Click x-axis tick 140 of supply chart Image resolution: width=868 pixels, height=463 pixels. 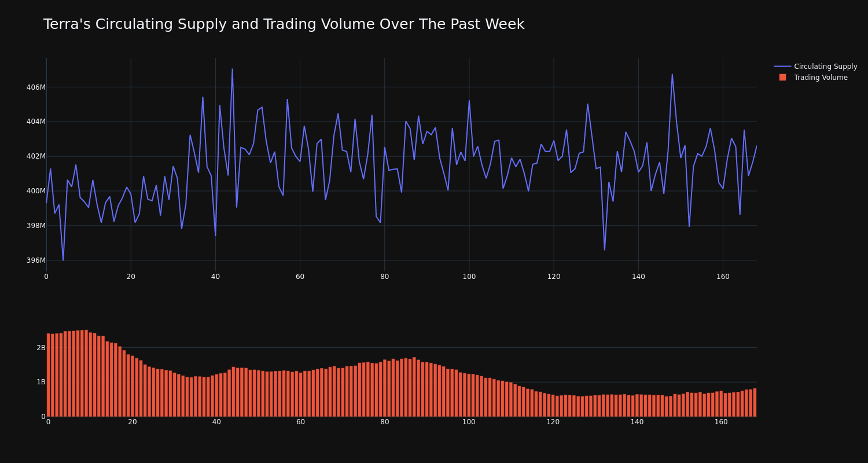(x=638, y=277)
